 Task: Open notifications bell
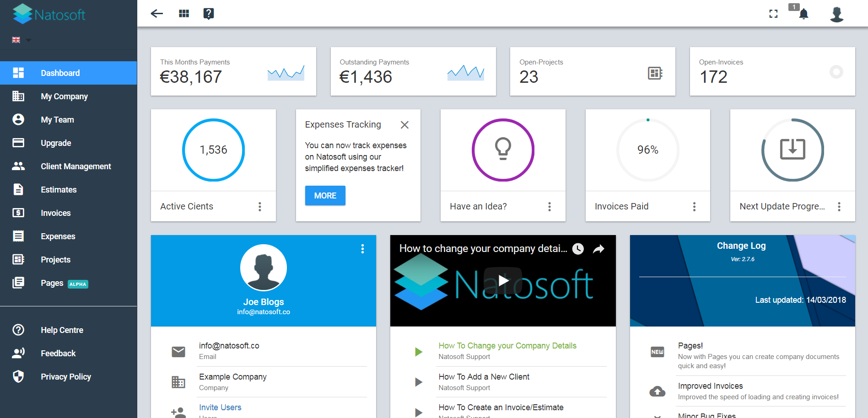803,14
